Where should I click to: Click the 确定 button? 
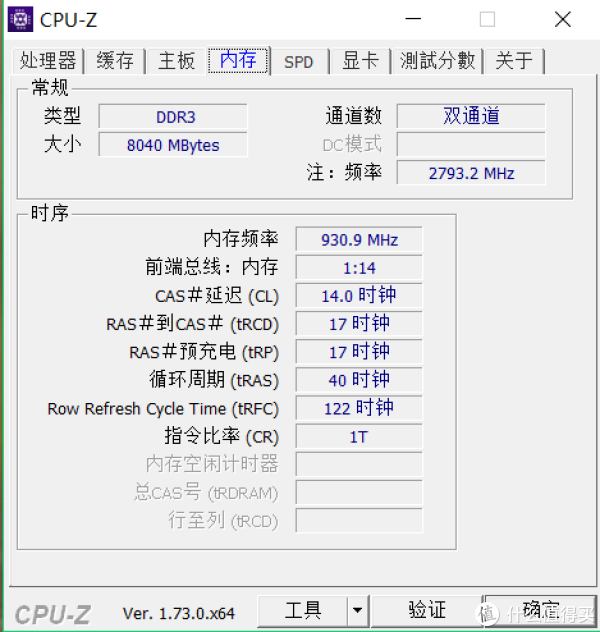point(540,611)
